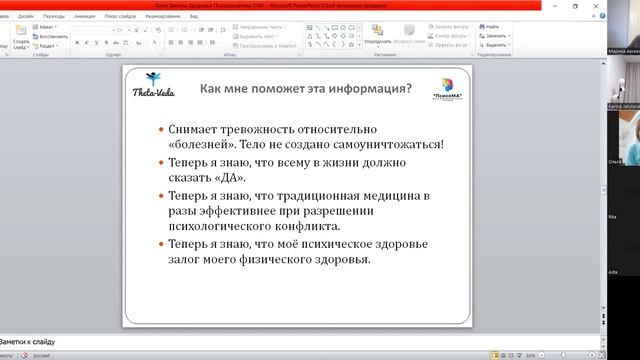The image size is (640, 360).
Task: Expand the shapes gallery with bottom arrow
Action: tap(359, 45)
